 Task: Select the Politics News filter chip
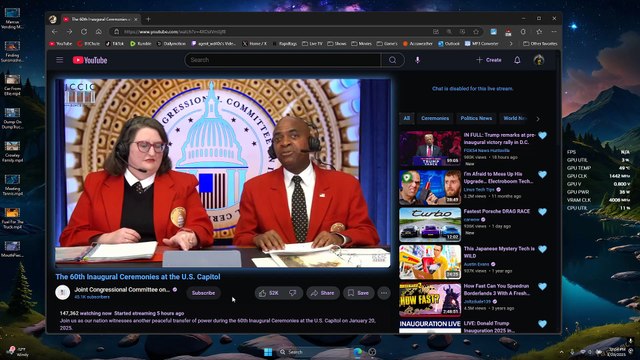[476, 118]
